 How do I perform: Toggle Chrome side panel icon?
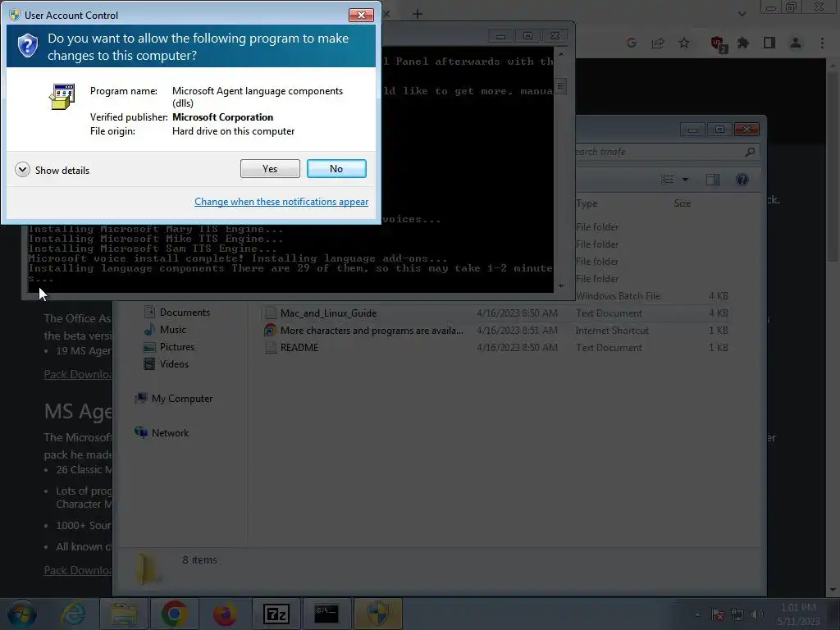coord(769,43)
